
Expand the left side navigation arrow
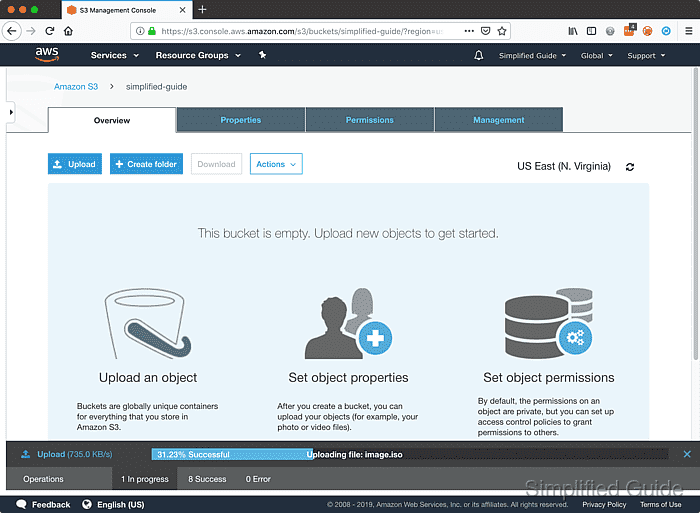(11, 112)
